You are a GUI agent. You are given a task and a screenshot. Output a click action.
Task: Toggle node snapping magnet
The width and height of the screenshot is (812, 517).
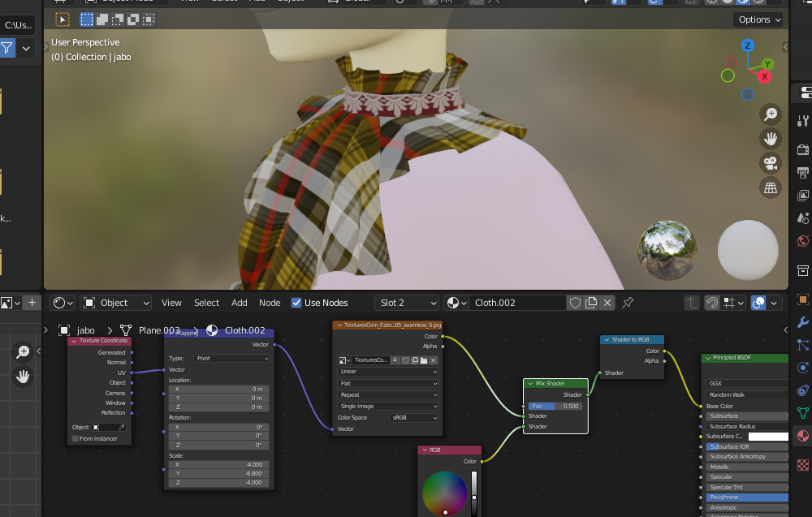pos(712,303)
